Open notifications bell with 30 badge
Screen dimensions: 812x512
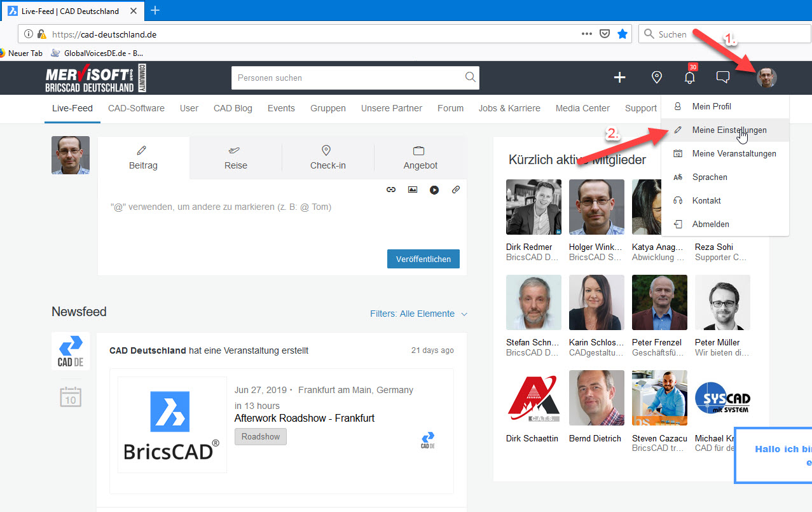pyautogui.click(x=689, y=78)
